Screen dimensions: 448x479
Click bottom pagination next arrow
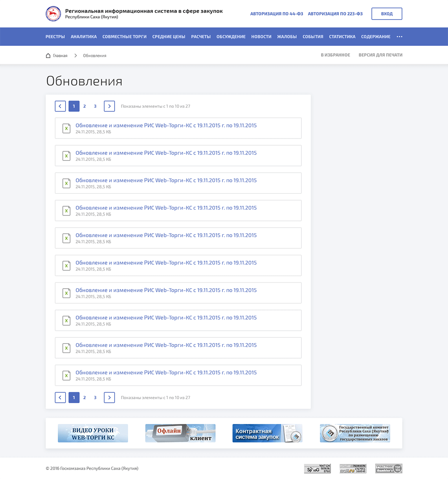(x=109, y=398)
